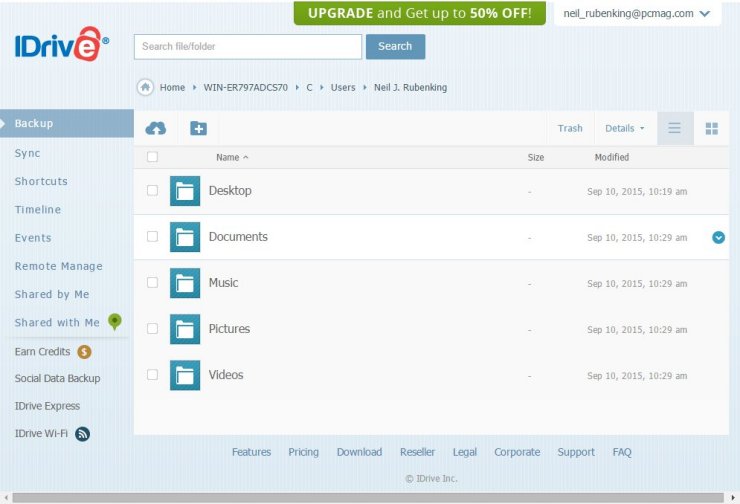Sort by Name column header
This screenshot has height=504, width=740.
click(232, 157)
